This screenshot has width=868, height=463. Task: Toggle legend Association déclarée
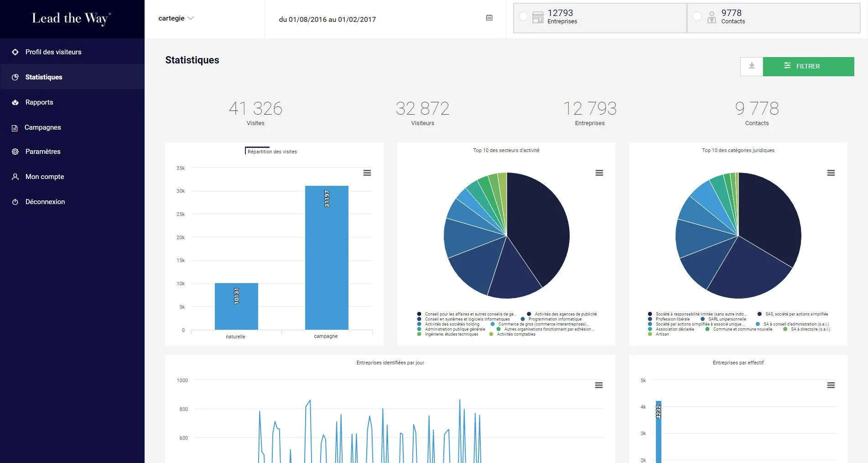pyautogui.click(x=671, y=329)
